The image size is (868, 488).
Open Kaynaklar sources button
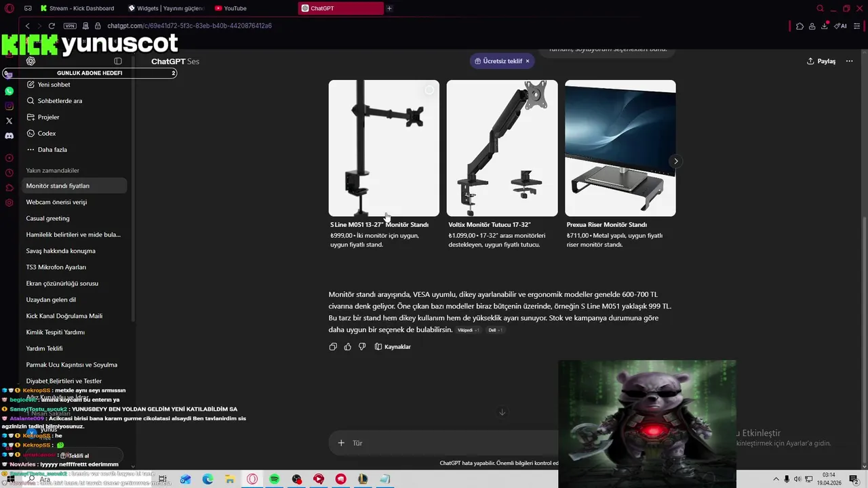point(393,346)
